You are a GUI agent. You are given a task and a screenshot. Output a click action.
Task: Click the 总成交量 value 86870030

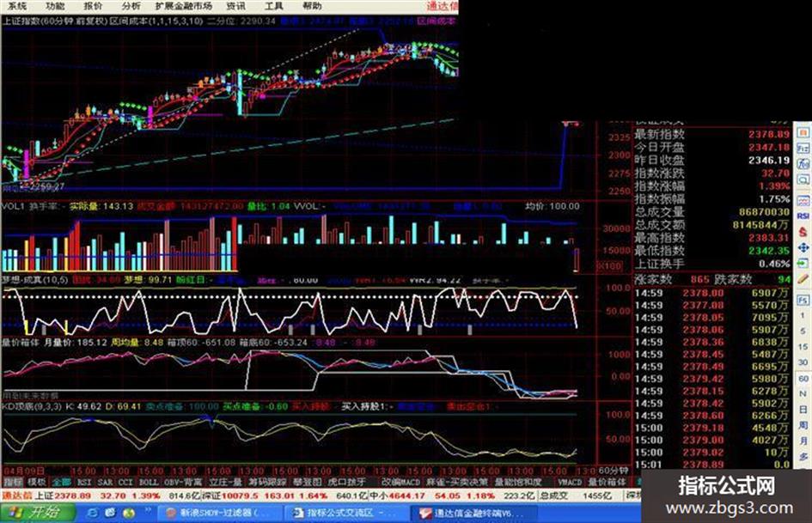click(x=765, y=212)
